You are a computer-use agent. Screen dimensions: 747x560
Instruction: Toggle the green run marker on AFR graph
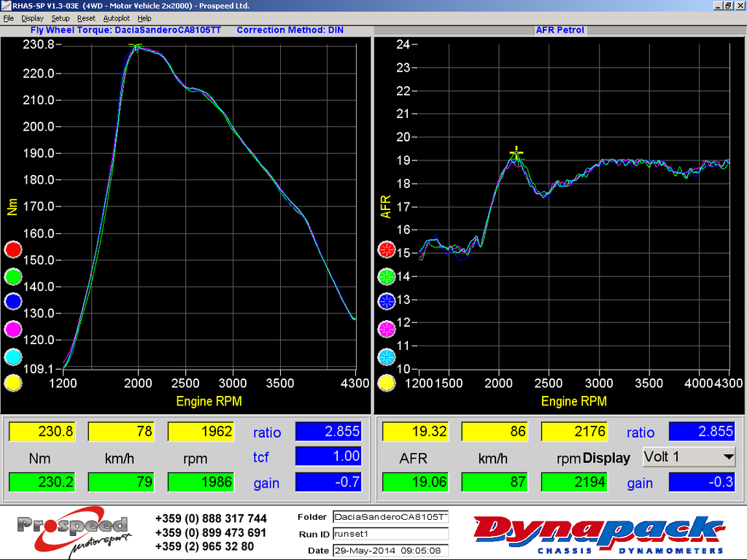387,276
